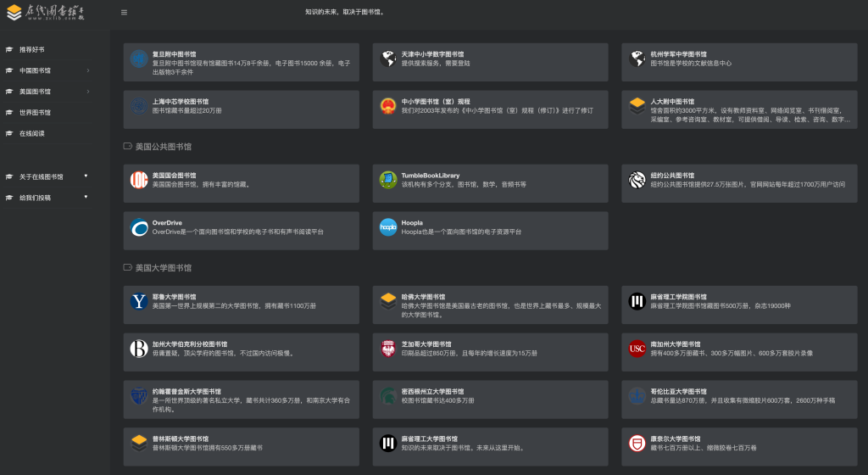Click the globe icon for 天津中小学数字图书馆

[x=388, y=59]
